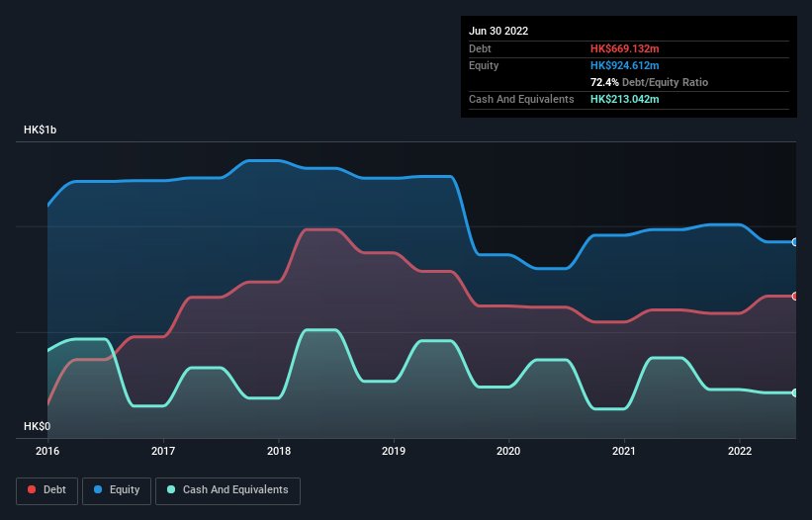Image resolution: width=812 pixels, height=520 pixels.
Task: Select the 2021 x-axis label
Action: coord(624,451)
